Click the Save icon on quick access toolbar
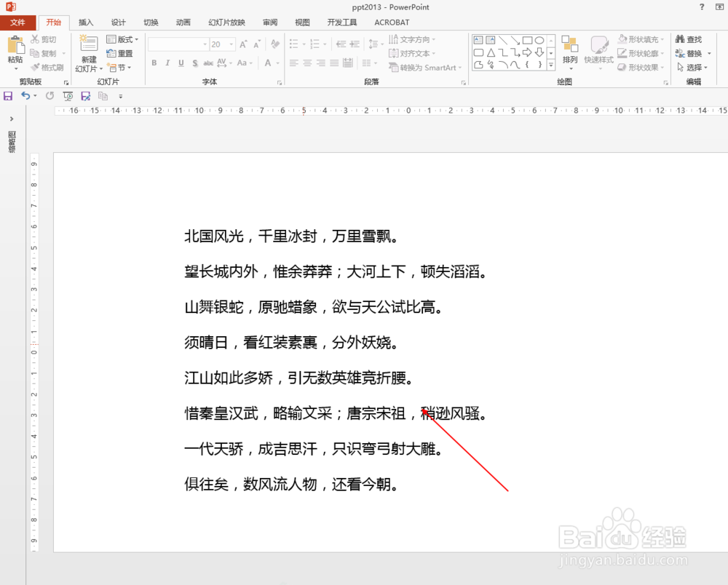This screenshot has height=585, width=728. point(8,95)
